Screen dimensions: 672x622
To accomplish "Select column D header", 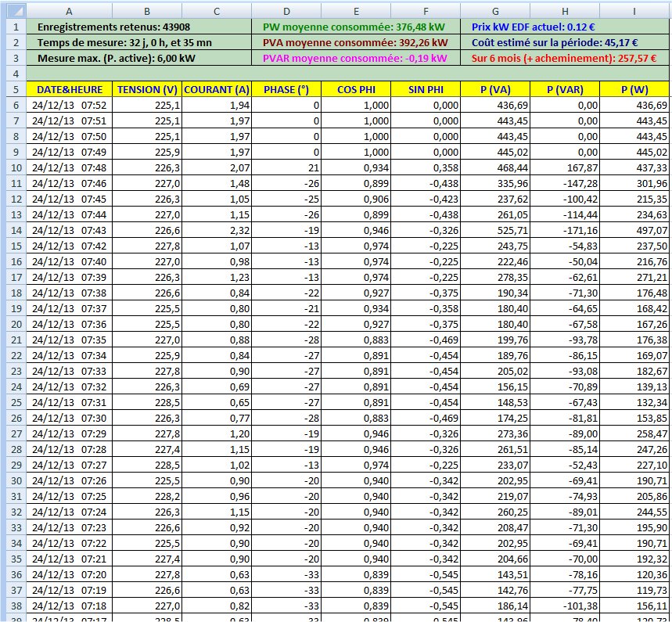I will 286,11.
